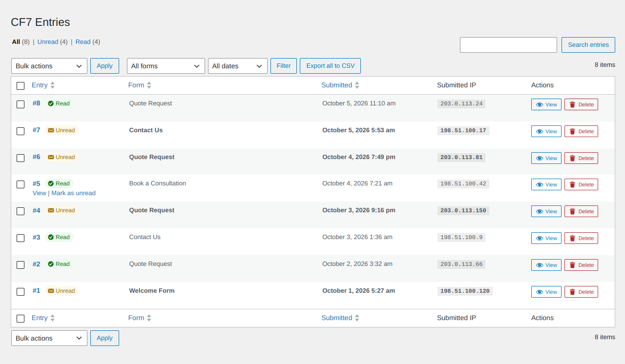
Task: Click the Read status badge on entry #5
Action: point(59,183)
